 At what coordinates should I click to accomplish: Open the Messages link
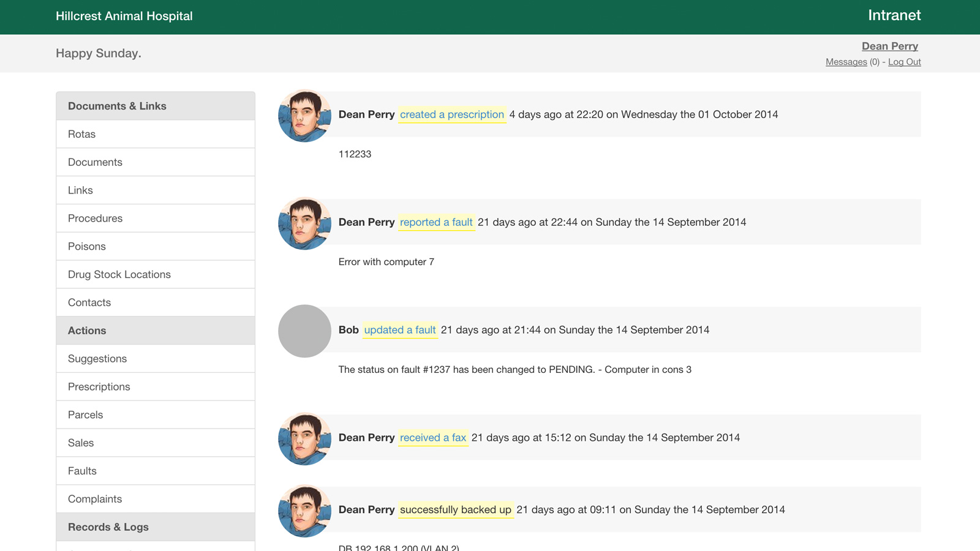click(846, 62)
